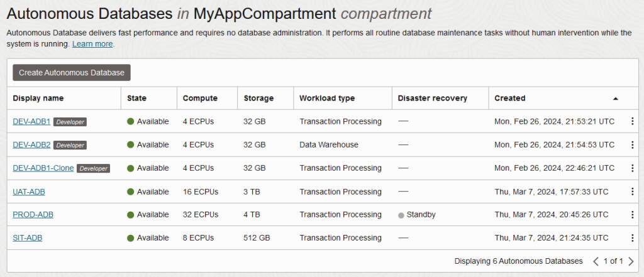Open three-dot menu for DEV-ADB1-Clone row

(632, 168)
